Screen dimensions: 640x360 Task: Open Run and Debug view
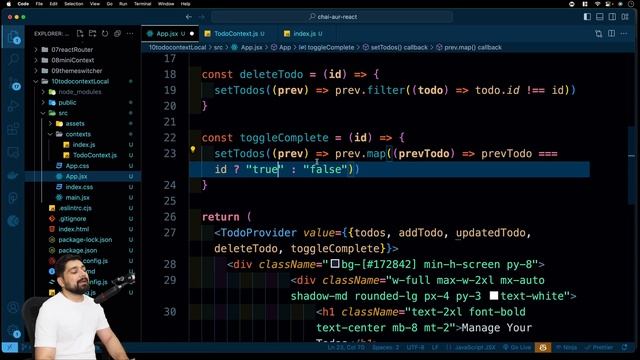click(x=13, y=106)
